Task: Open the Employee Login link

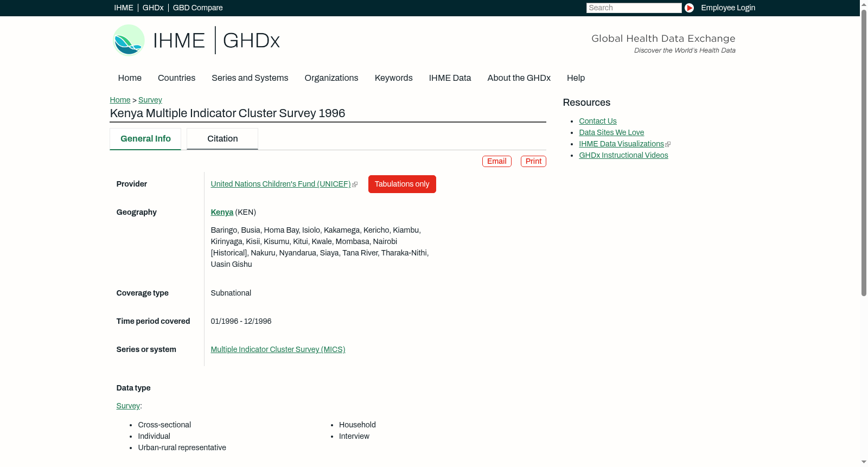Action: [728, 8]
